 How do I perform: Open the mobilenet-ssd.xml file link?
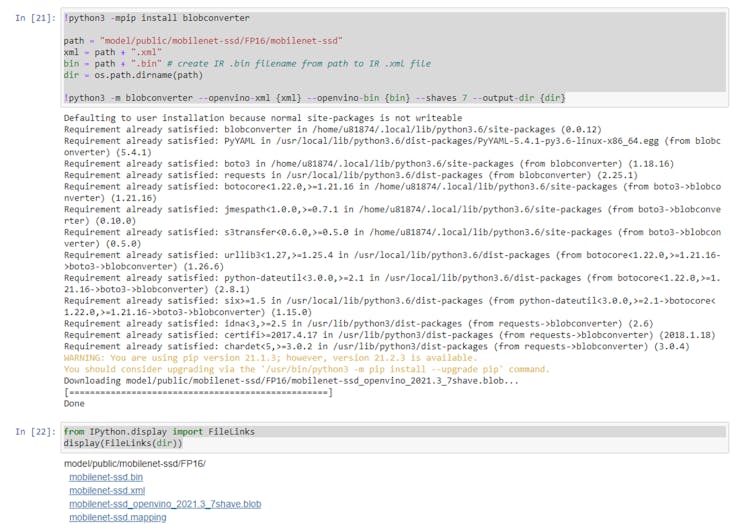(x=107, y=490)
